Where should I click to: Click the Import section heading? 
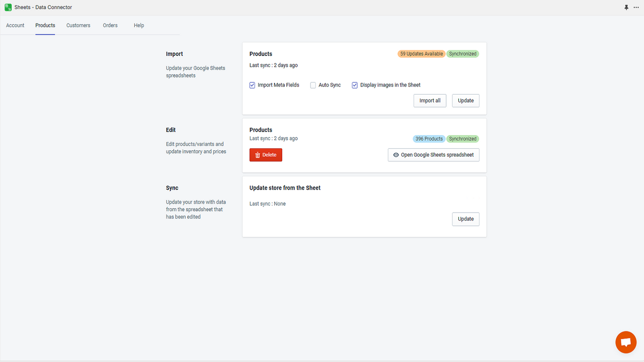tap(175, 54)
